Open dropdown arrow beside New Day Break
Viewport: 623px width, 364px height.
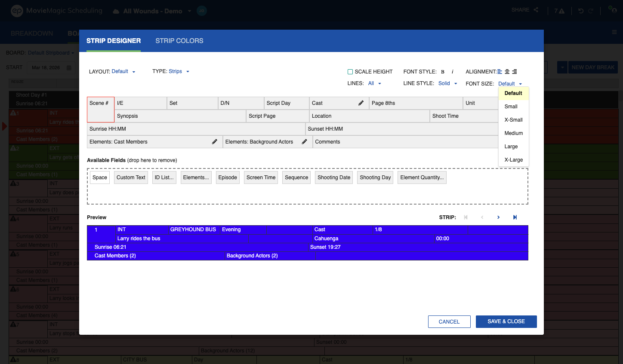[562, 67]
